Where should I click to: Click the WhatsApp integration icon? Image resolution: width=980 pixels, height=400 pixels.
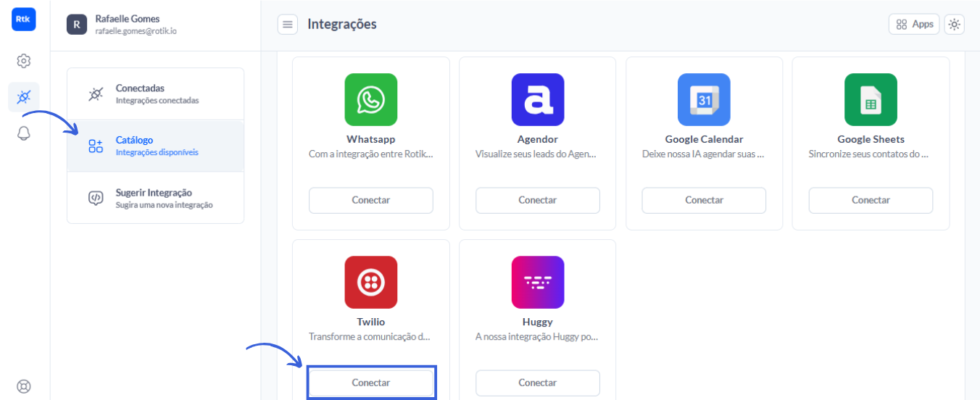pos(371,99)
